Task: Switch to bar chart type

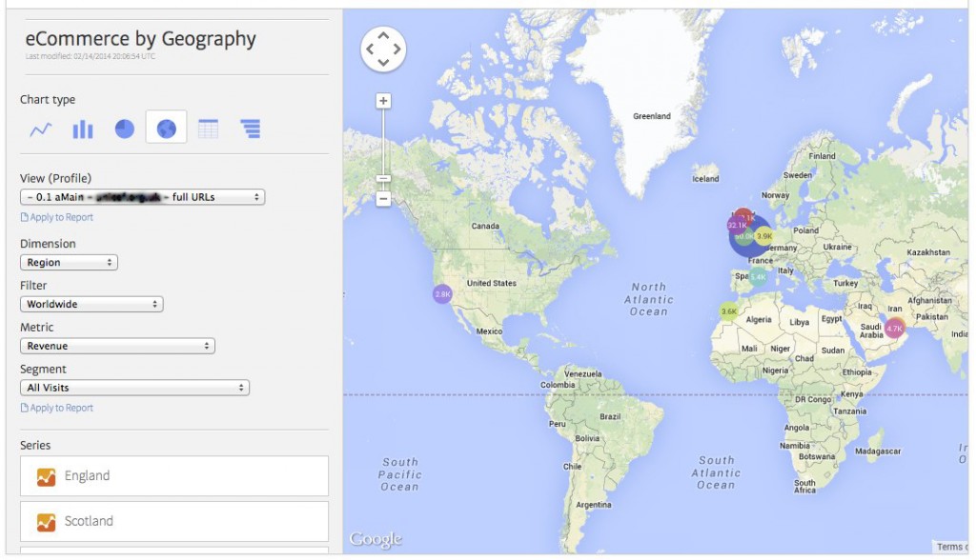Action: tap(83, 129)
